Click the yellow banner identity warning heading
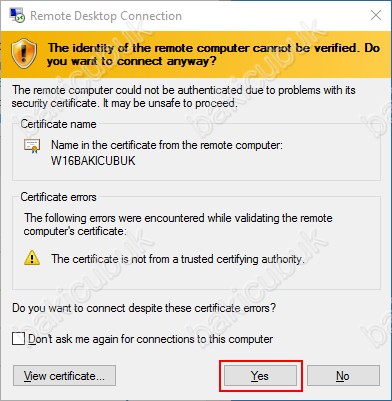This screenshot has height=401, width=392. coord(213,54)
